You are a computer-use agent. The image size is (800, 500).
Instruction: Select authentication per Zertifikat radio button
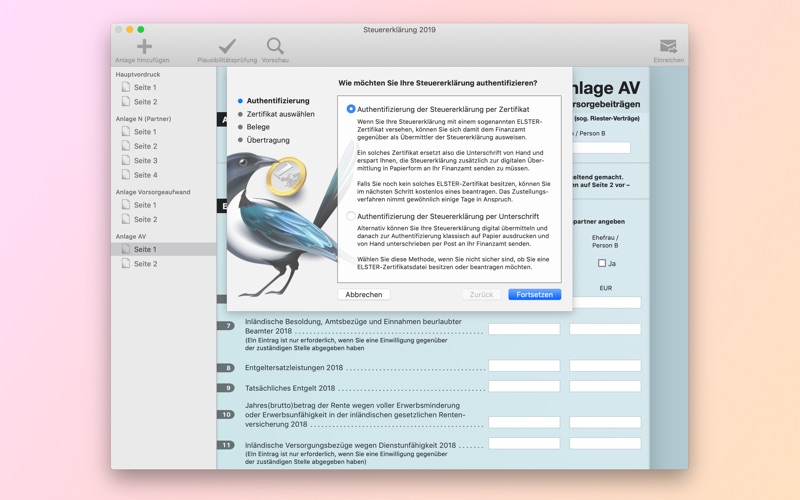point(351,109)
